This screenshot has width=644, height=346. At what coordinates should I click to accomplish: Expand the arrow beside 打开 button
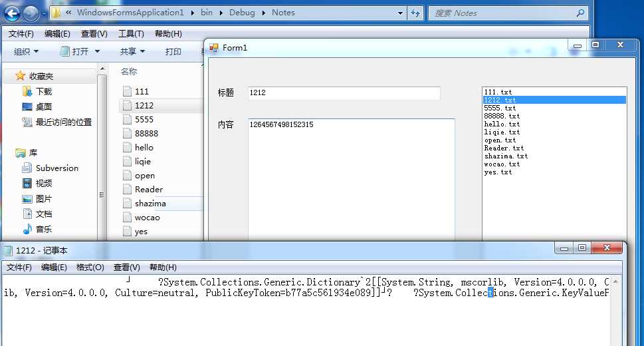(97, 51)
